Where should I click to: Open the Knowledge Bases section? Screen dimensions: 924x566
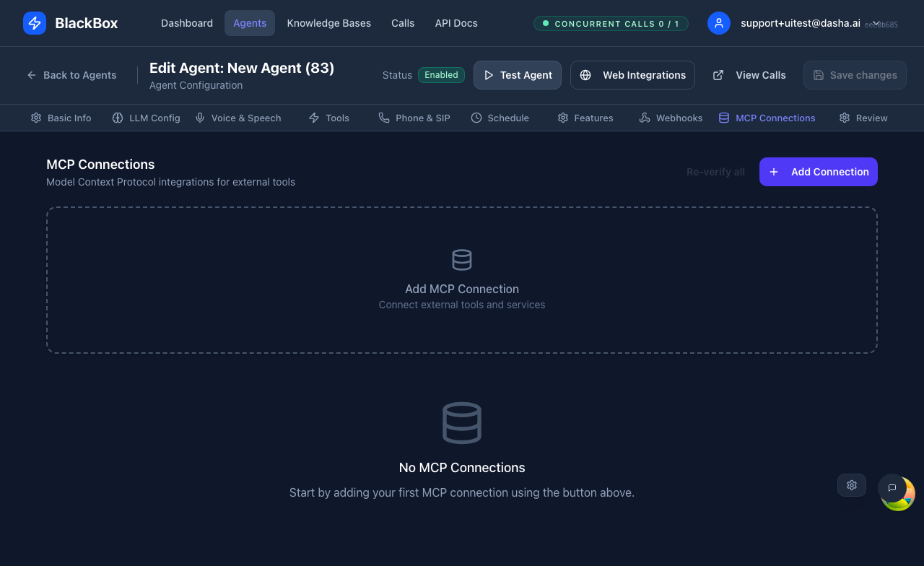328,22
